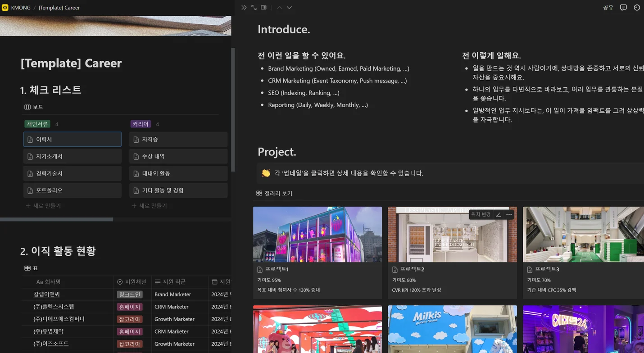644x353 pixels.
Task: Click the 공유 share button
Action: coord(608,8)
